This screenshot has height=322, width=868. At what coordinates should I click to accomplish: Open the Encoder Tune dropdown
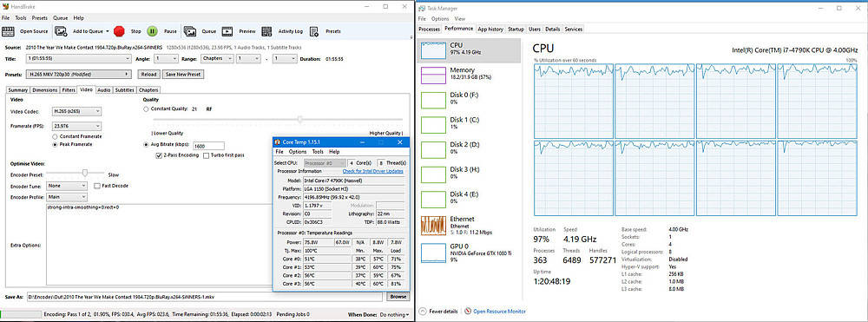(67, 186)
